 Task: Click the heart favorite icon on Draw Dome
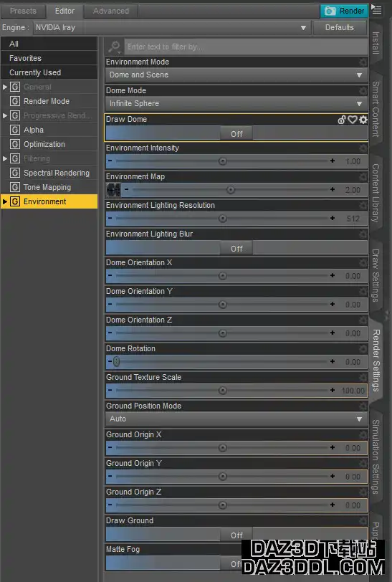[353, 120]
